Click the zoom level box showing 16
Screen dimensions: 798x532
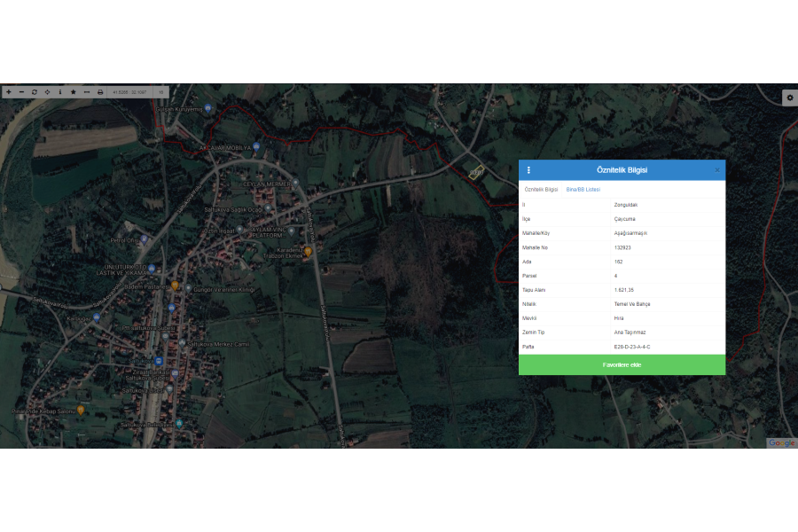pyautogui.click(x=161, y=91)
